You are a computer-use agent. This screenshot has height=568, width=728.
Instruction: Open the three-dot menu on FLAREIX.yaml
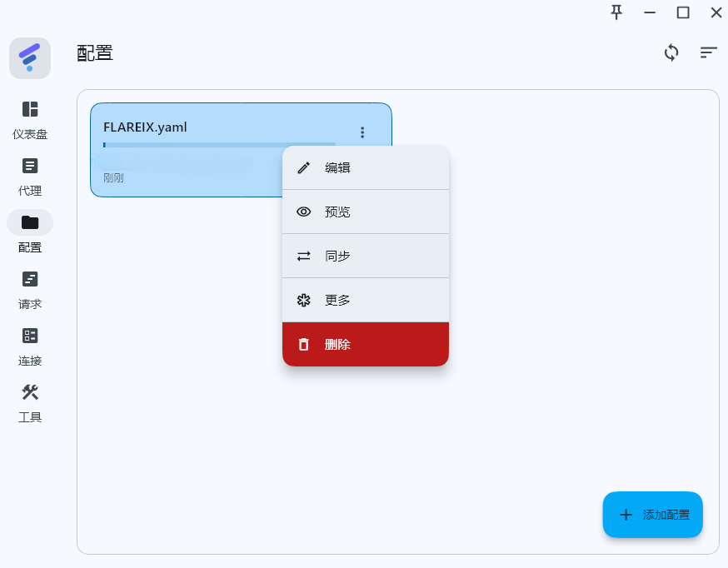[362, 132]
